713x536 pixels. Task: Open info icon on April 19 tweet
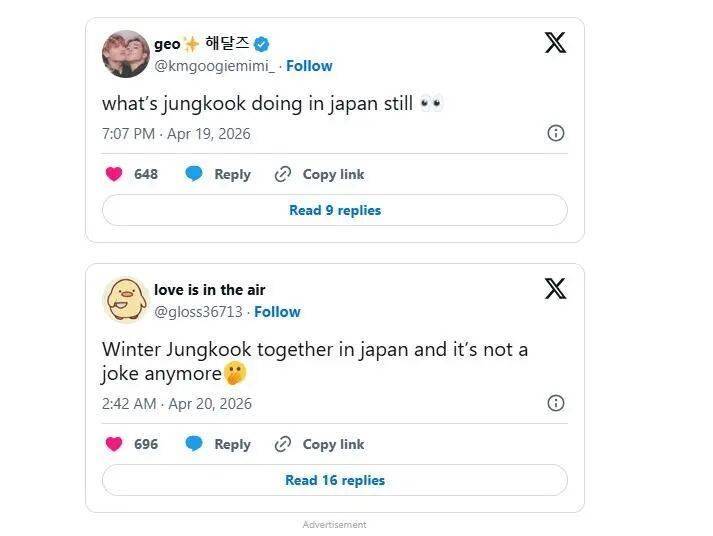(556, 133)
